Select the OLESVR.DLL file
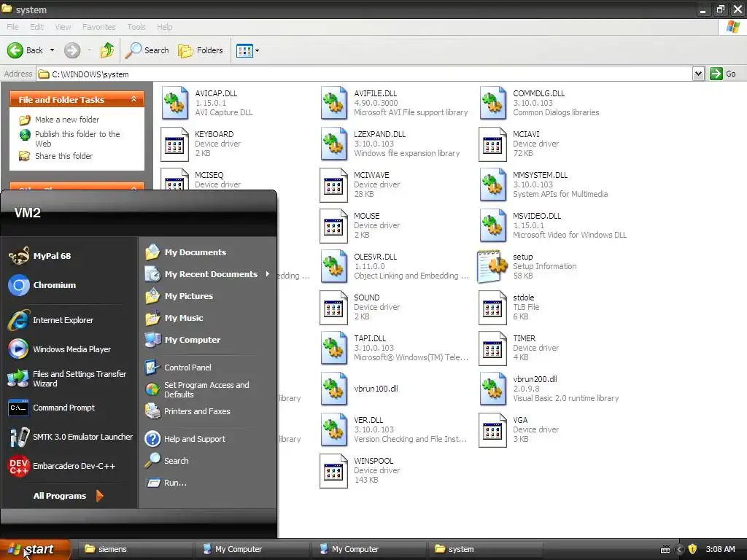The image size is (747, 560). click(x=395, y=266)
